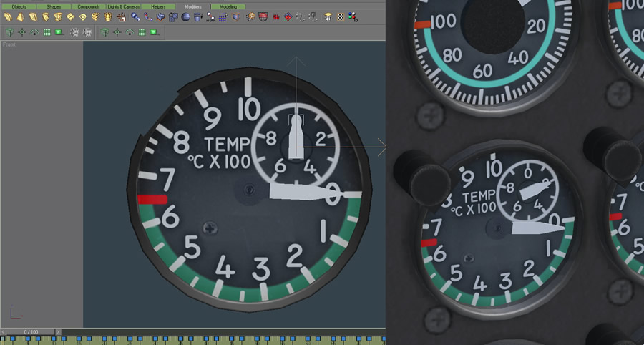Click the leftmost yellow modifier icon
This screenshot has width=644, height=345.
[8, 16]
